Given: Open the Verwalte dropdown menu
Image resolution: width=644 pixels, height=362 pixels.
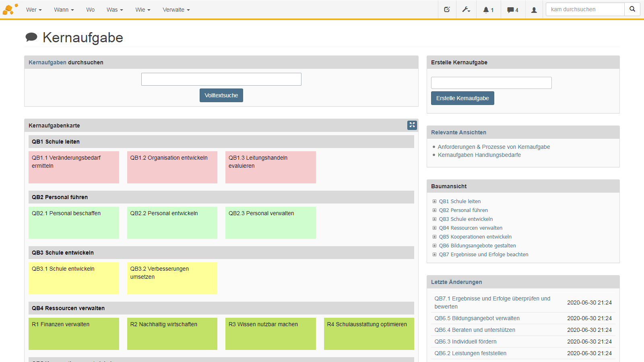Looking at the screenshot, I should click(x=176, y=10).
